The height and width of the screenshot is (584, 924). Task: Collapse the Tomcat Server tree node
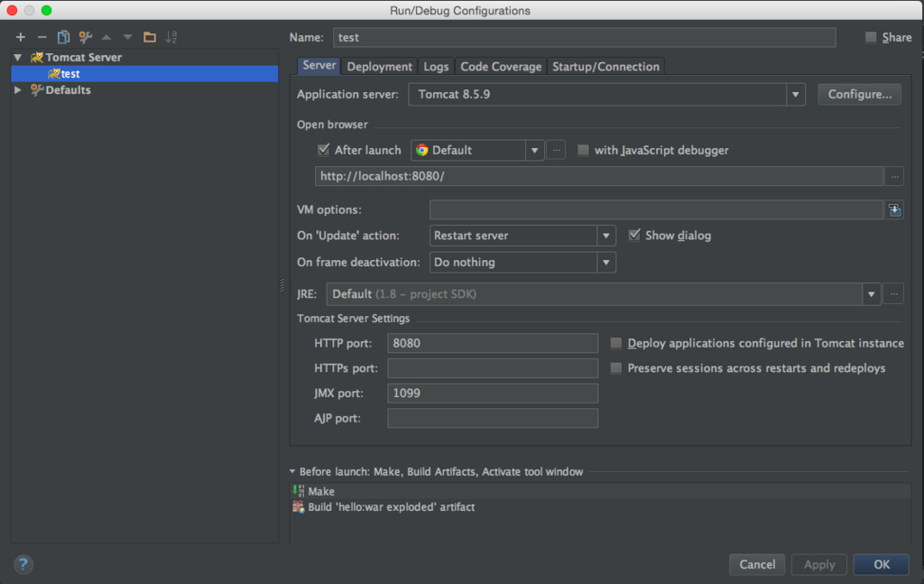coord(18,57)
